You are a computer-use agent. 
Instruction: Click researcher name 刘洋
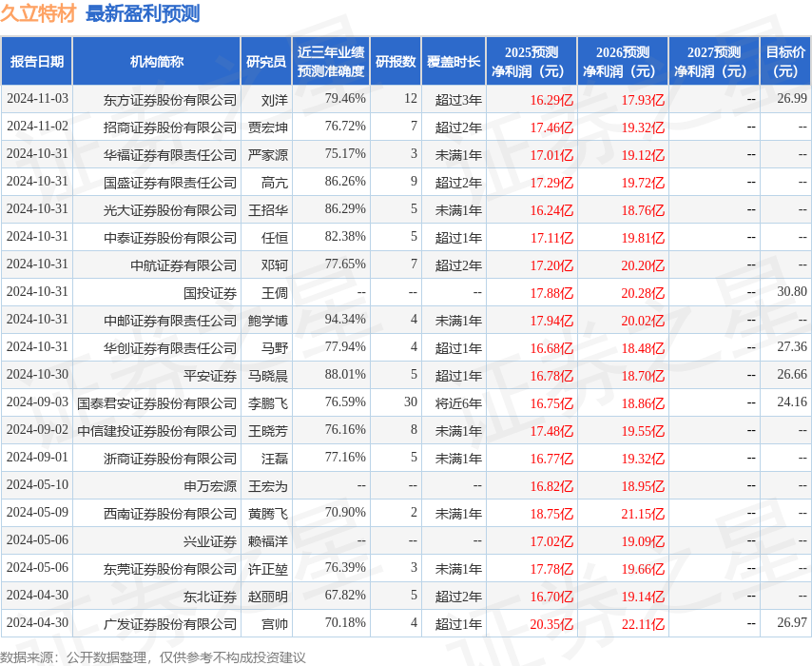click(x=275, y=100)
